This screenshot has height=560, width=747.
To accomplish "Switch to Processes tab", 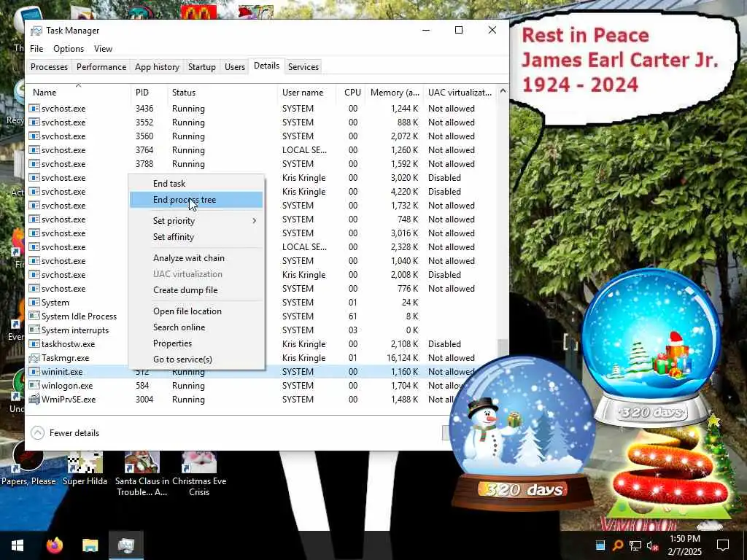I will point(49,66).
